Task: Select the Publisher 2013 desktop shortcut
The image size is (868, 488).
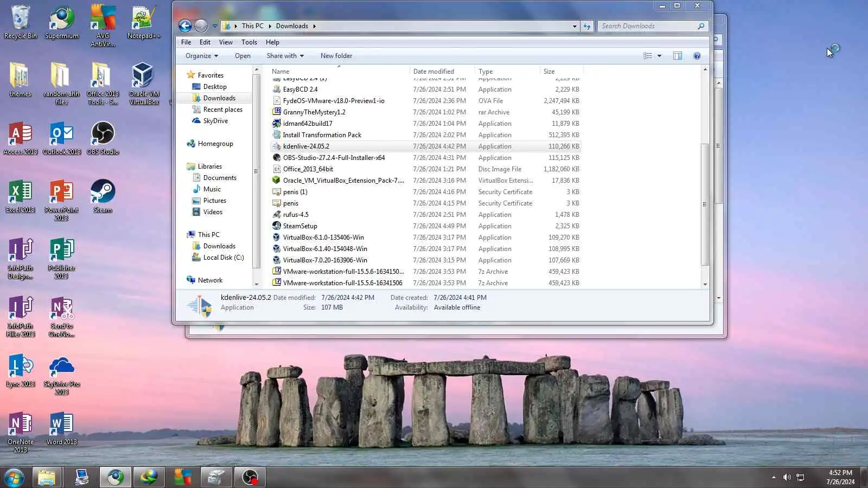Action: (x=61, y=259)
